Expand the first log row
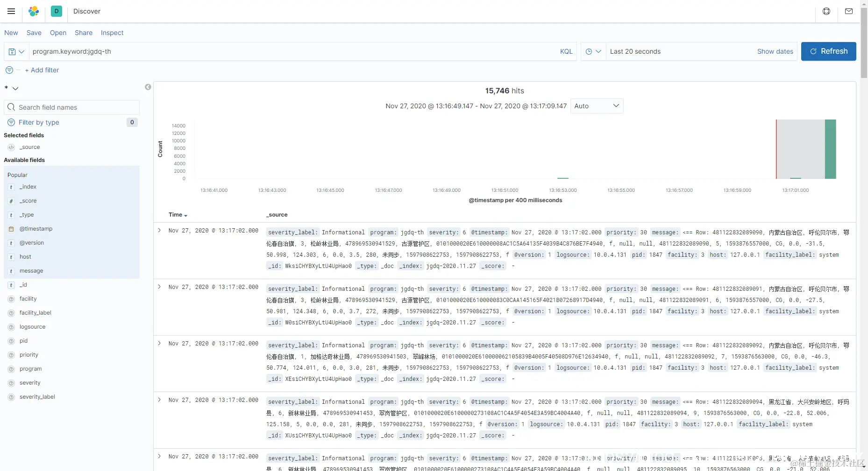The image size is (868, 471). tap(159, 230)
